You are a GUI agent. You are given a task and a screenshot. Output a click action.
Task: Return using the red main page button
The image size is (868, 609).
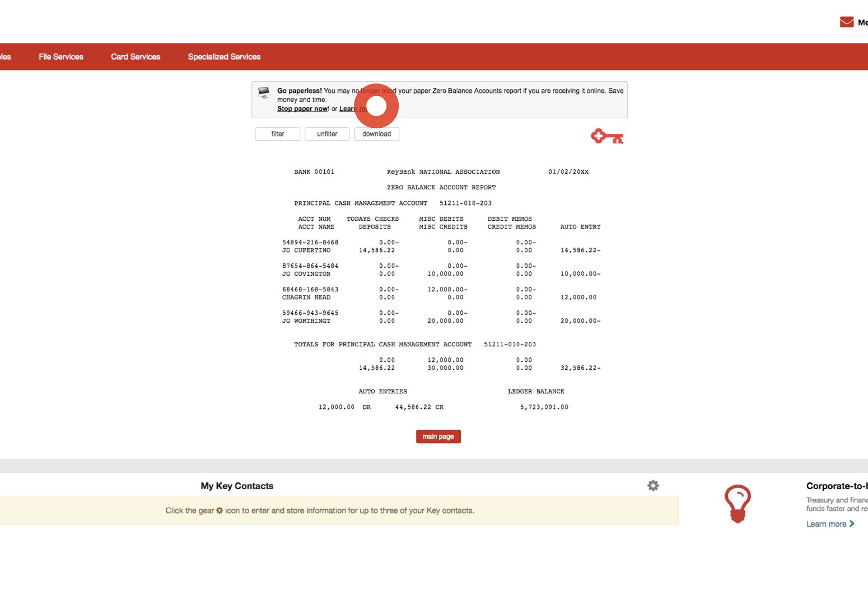[438, 436]
